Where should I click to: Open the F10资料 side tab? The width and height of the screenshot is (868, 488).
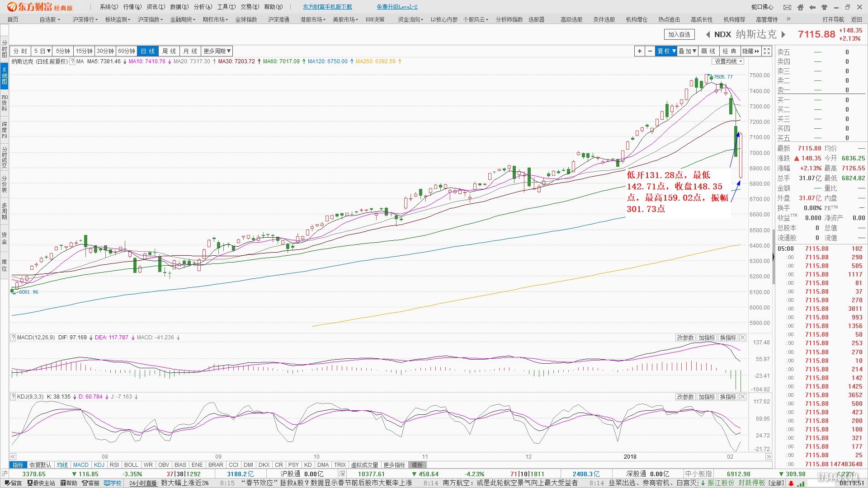point(5,103)
